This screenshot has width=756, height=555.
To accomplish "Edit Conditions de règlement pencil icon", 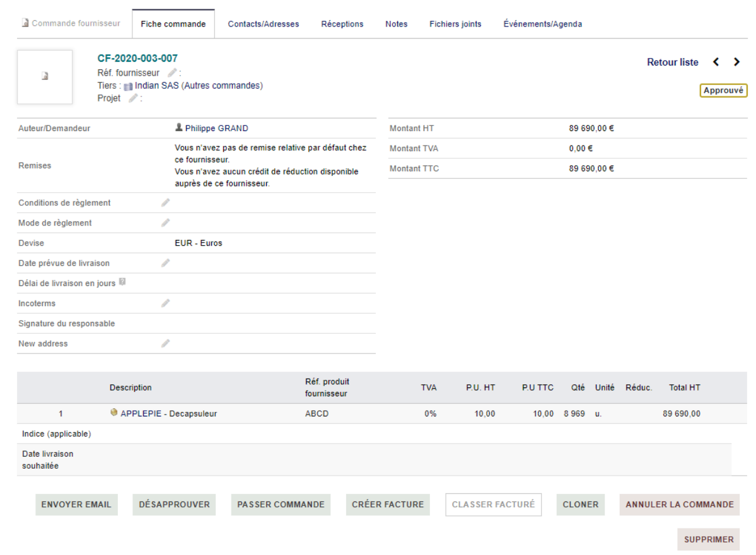I will coord(165,203).
